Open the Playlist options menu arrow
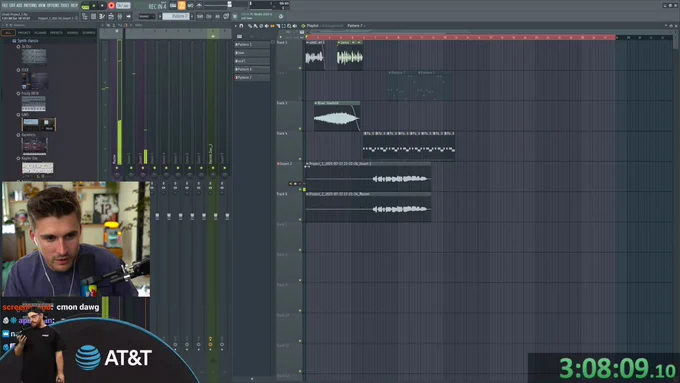680x383 pixels. [x=236, y=26]
